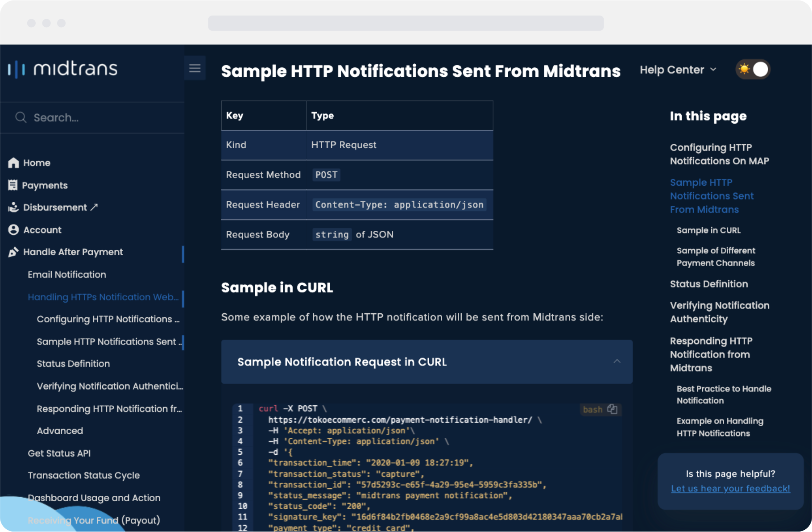Open Account in the sidebar
812x532 pixels.
[42, 230]
